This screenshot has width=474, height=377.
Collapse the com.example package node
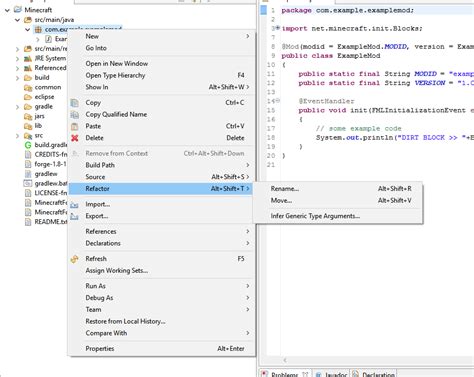pos(27,29)
